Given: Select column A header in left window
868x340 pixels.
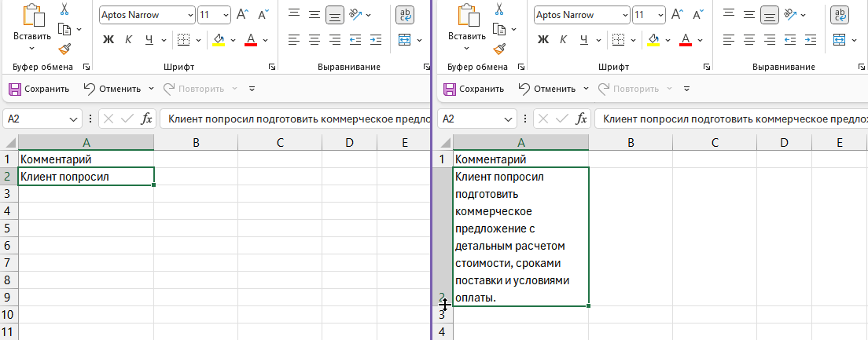Looking at the screenshot, I should [x=86, y=143].
